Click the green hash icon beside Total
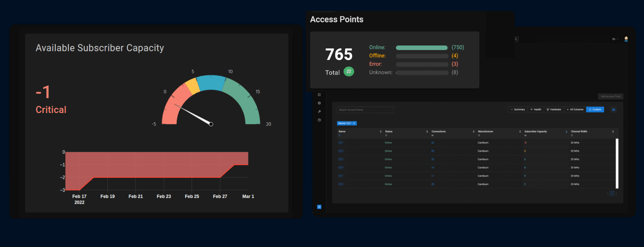 [x=348, y=72]
